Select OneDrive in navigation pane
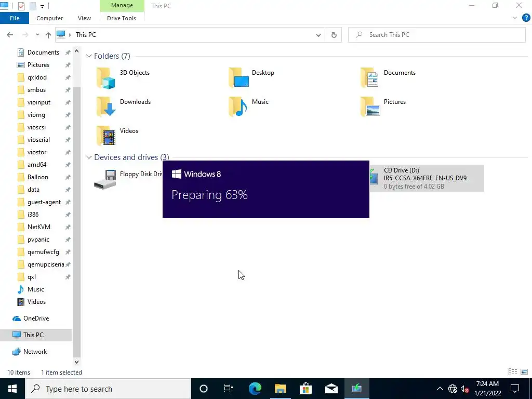This screenshot has height=399, width=532. pyautogui.click(x=36, y=318)
